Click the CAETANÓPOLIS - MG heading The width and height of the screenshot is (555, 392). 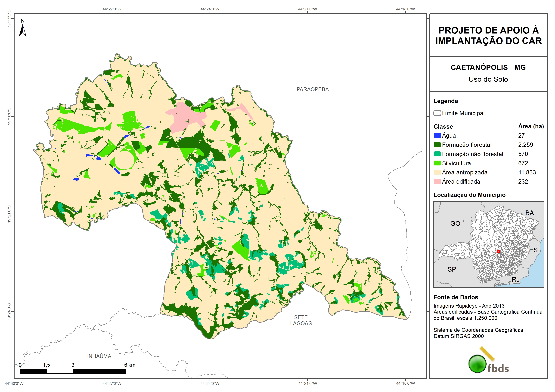(x=488, y=67)
